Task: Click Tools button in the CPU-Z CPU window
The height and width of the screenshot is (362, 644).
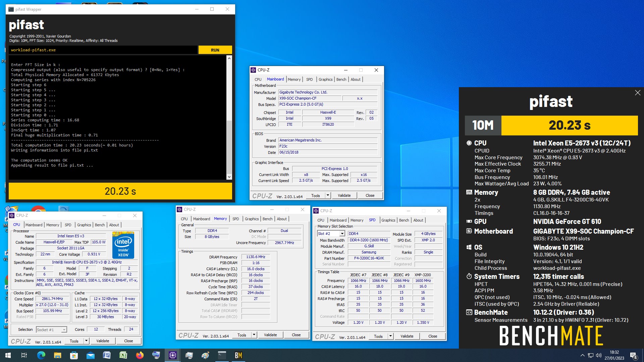Action: coord(74,341)
